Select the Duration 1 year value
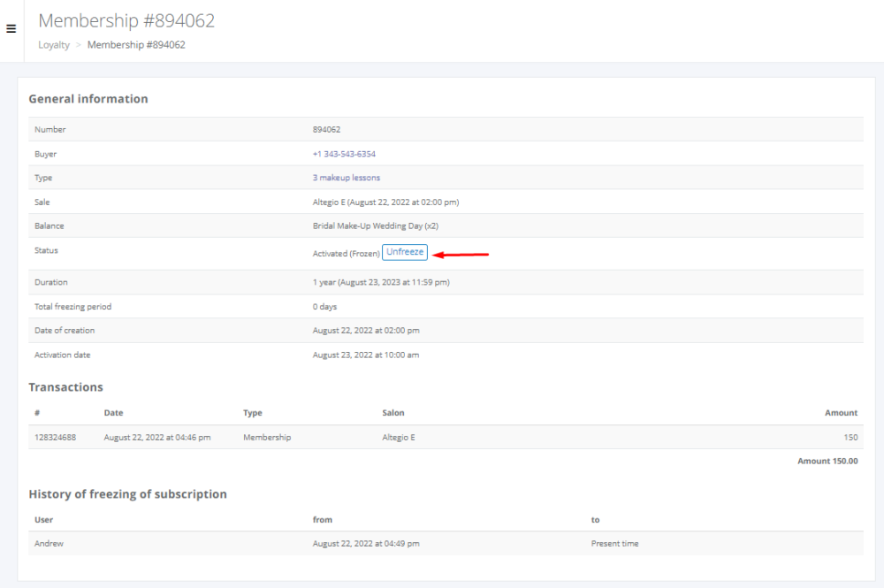This screenshot has width=884, height=588. tap(381, 283)
